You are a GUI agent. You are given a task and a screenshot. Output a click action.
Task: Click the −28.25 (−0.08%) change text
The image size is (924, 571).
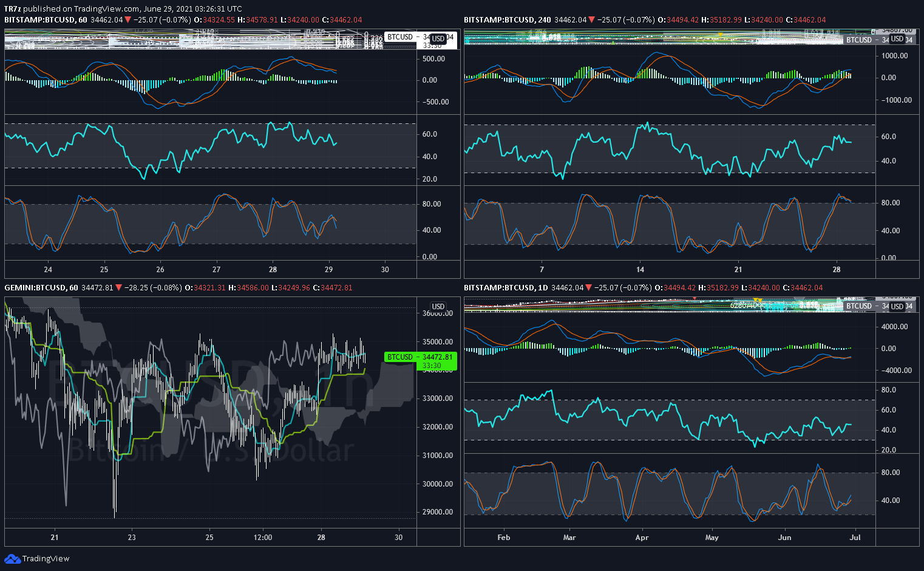click(152, 287)
